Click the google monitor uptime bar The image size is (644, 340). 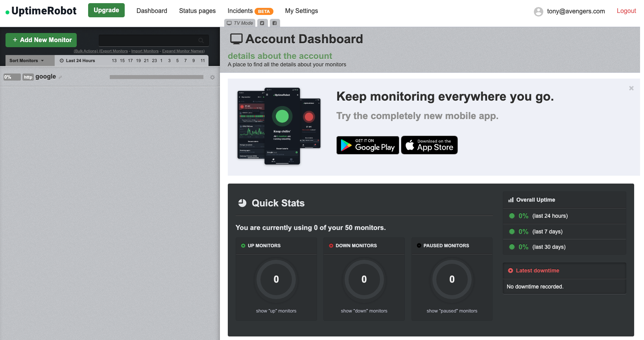[156, 77]
